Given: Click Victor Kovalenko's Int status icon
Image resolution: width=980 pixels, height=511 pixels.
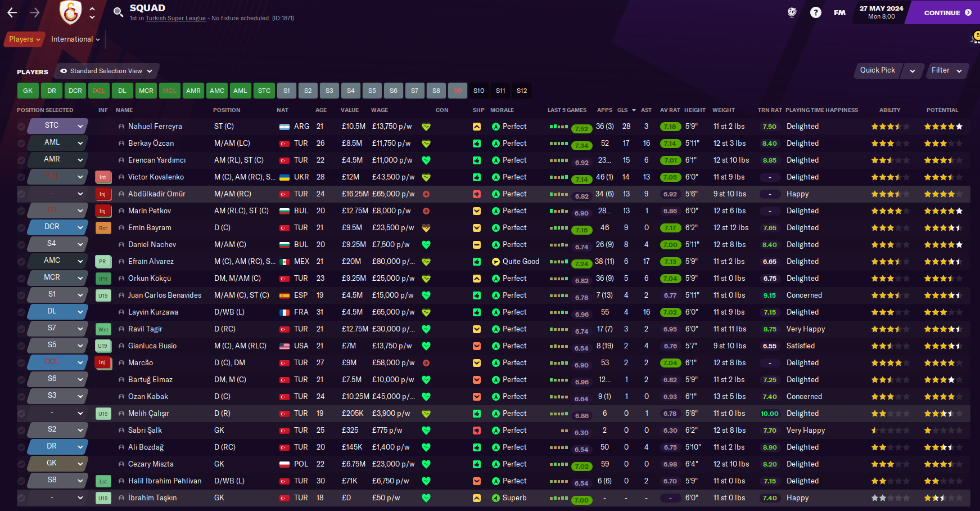Looking at the screenshot, I should tap(103, 177).
